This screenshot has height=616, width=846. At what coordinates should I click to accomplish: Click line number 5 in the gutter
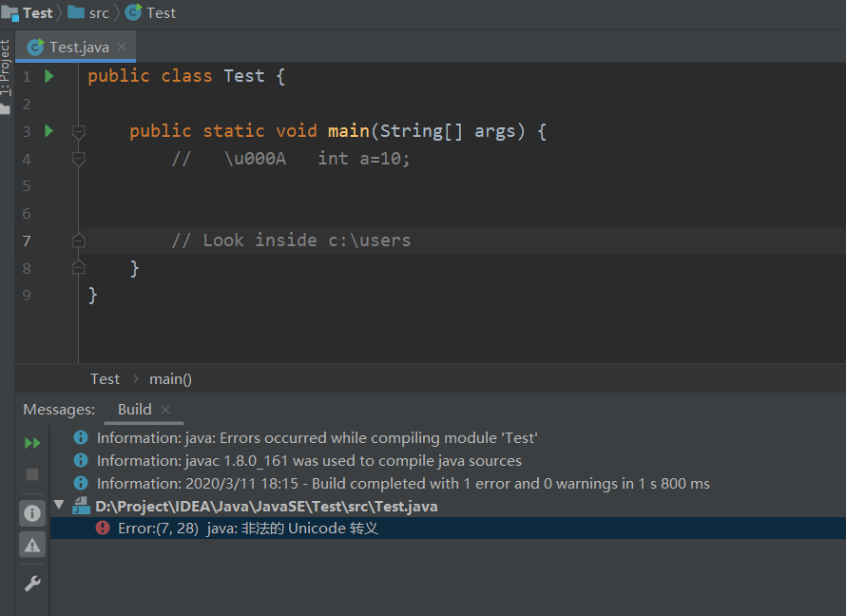tap(27, 186)
